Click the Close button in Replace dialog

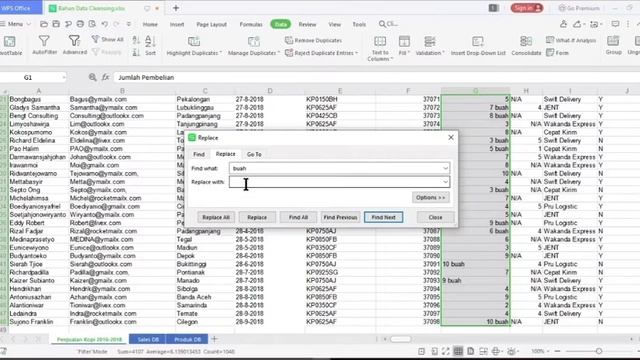436,217
